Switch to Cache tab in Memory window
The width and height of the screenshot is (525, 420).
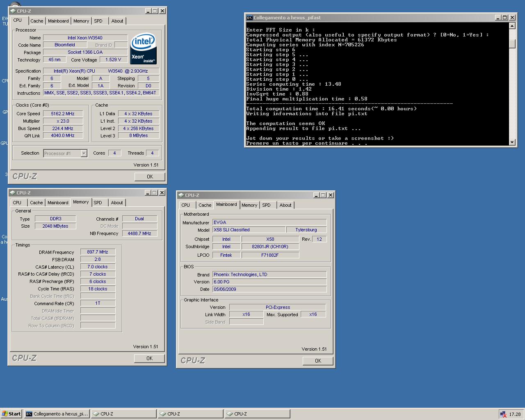coord(36,203)
